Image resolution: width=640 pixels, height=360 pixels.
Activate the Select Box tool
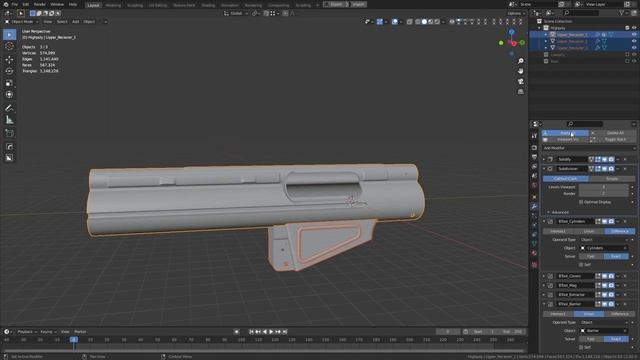pos(9,35)
